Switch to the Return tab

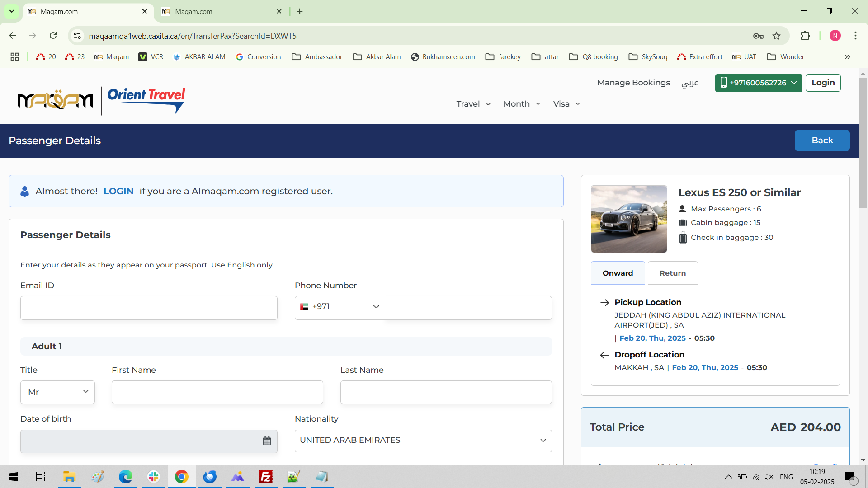tap(672, 273)
